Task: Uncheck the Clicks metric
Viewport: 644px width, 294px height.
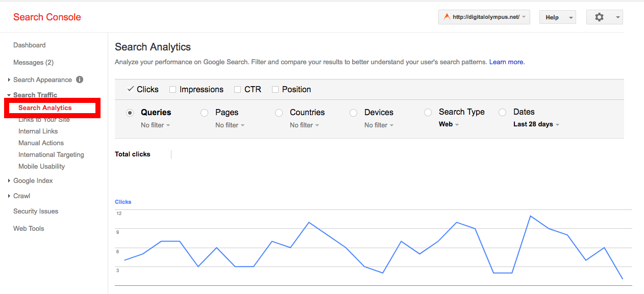Action: click(131, 89)
